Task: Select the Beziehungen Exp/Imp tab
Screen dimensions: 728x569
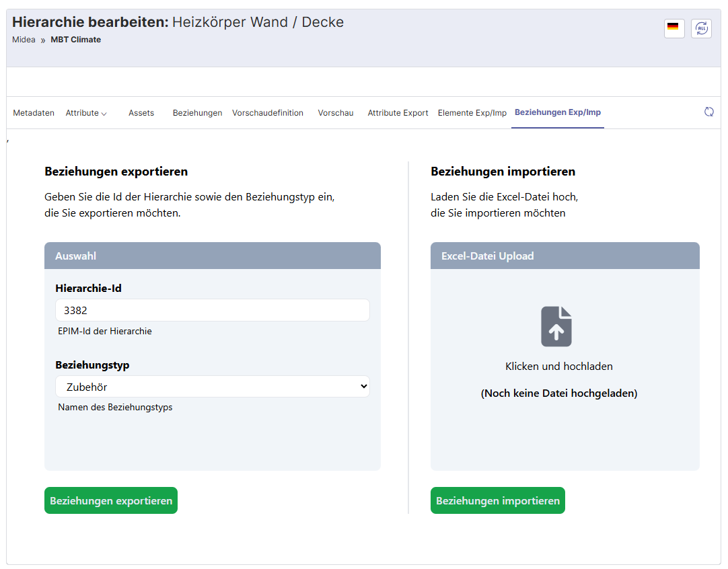Action: click(x=558, y=112)
